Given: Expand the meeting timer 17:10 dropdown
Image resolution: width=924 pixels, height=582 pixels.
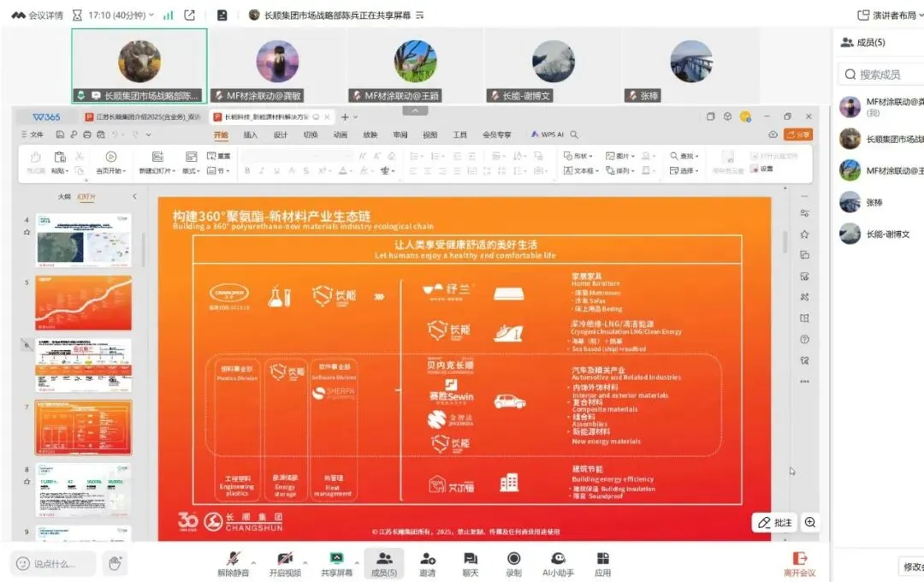Looking at the screenshot, I should 121,15.
